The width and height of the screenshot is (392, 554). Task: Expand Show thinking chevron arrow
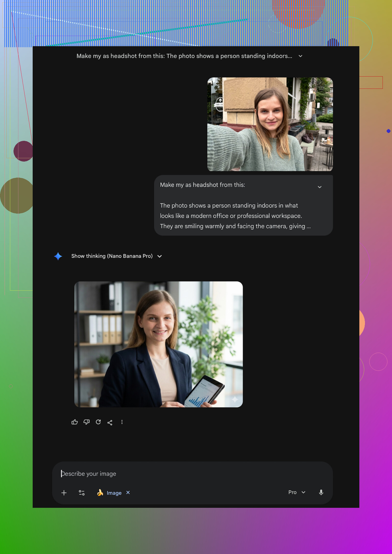(x=160, y=256)
